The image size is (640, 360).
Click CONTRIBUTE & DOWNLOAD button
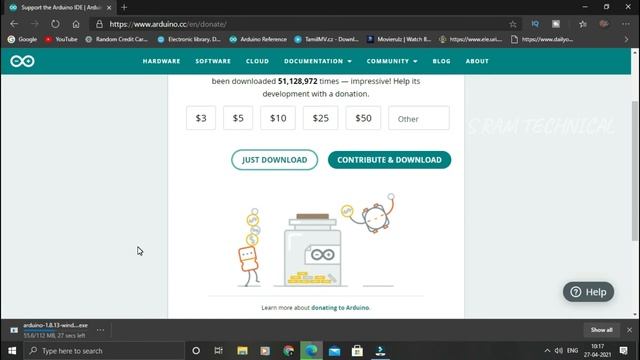389,160
